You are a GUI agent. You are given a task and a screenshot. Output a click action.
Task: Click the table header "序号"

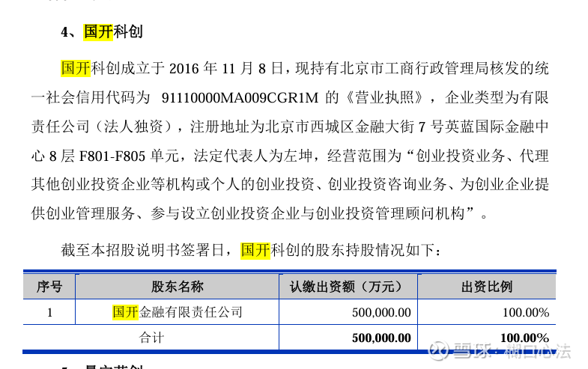coord(49,287)
